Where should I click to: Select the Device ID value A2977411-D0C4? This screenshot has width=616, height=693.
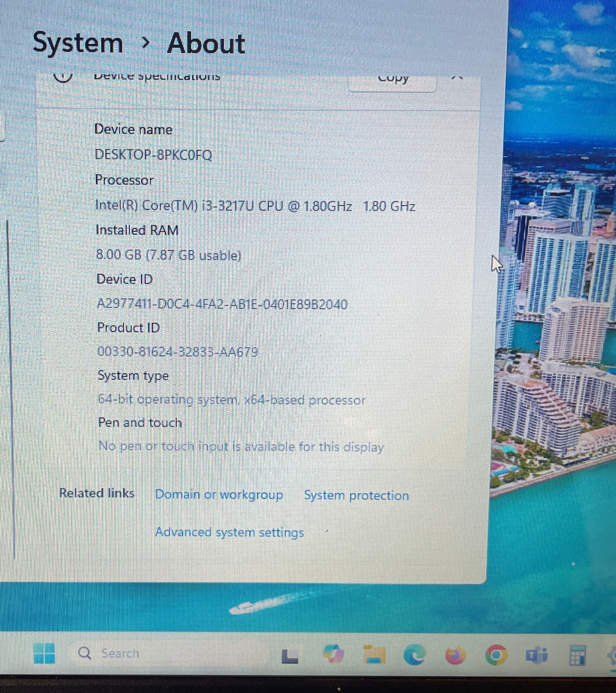(x=222, y=304)
